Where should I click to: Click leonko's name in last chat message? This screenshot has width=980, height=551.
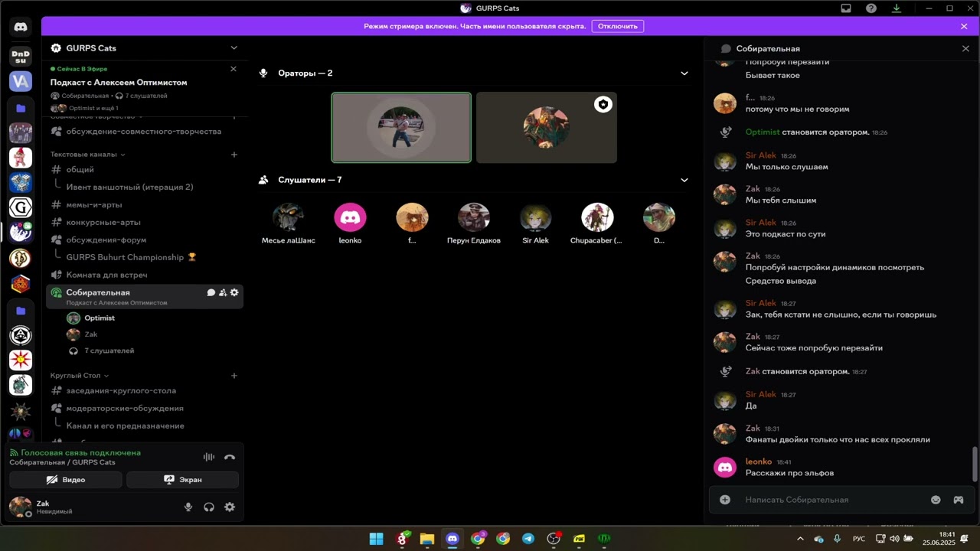click(x=759, y=461)
